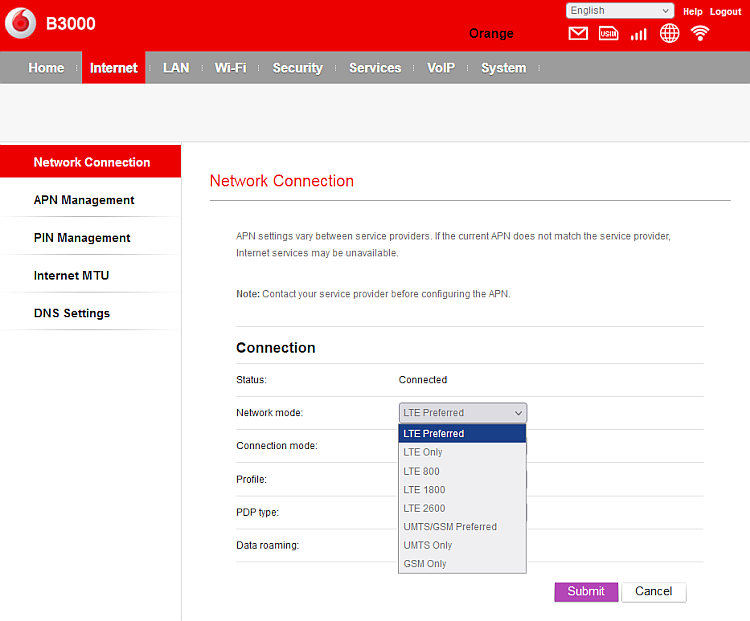Collapse the Network mode dropdown
750x621 pixels.
point(462,412)
